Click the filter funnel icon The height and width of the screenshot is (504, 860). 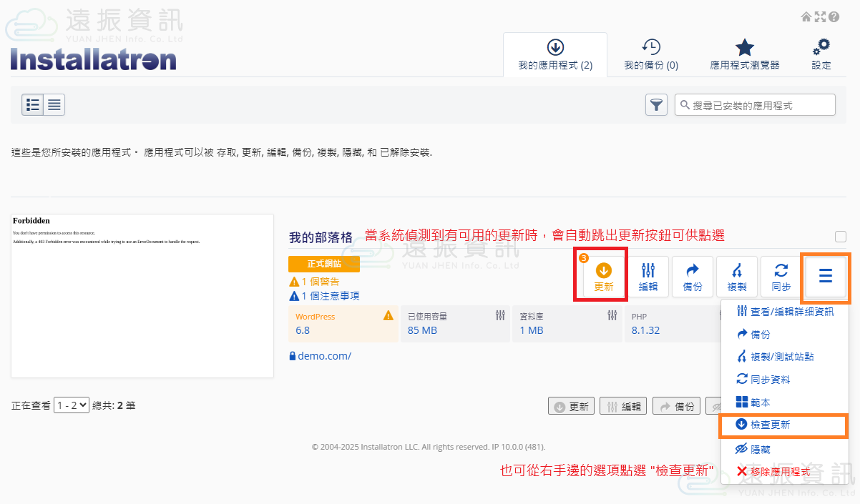pyautogui.click(x=656, y=105)
